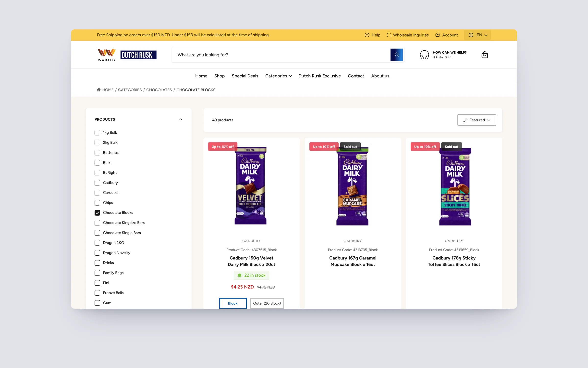Enable the Cadbury filter checkbox
Screen dimensions: 588x368
(97, 183)
